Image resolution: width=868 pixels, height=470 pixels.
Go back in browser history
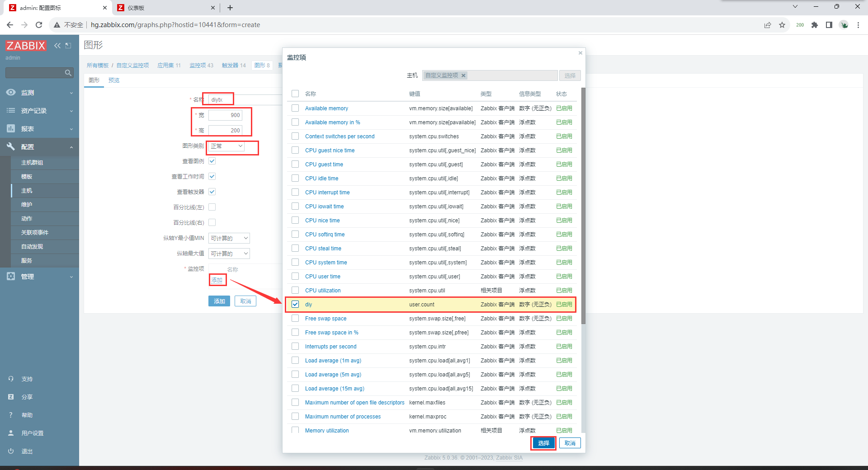pos(10,25)
